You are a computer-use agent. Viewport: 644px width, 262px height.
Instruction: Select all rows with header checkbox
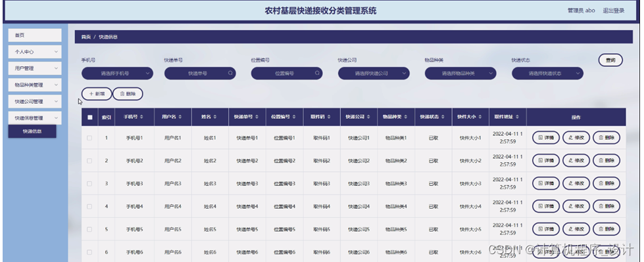(90, 118)
